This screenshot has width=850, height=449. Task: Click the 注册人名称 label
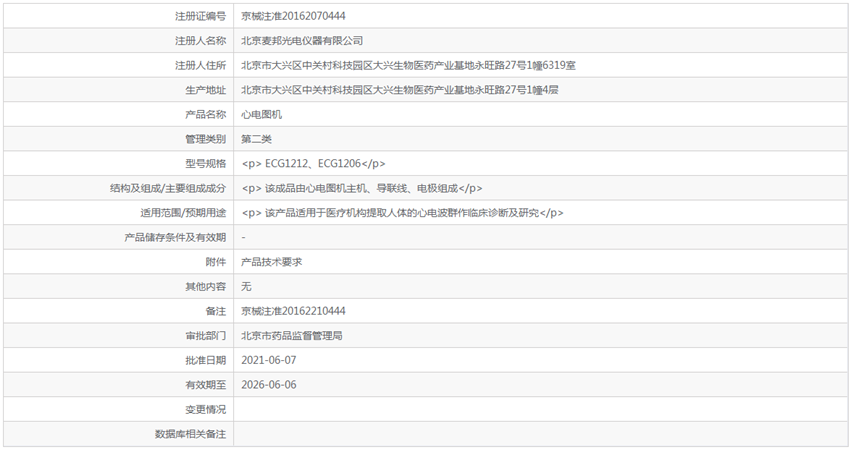point(200,41)
